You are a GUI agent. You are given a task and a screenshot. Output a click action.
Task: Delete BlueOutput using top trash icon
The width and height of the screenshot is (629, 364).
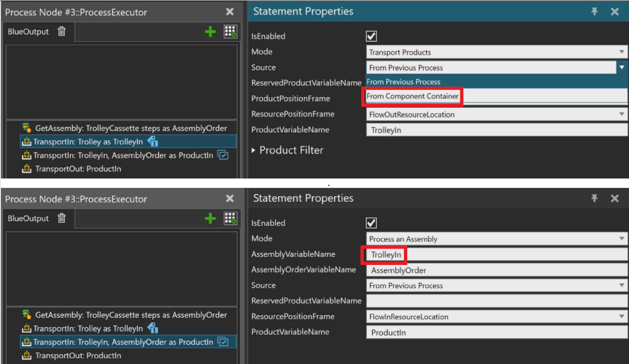point(62,31)
